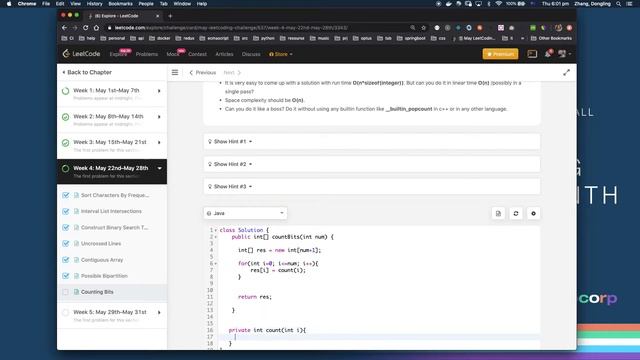Open the Apple menu
This screenshot has height=360, width=640.
(x=9, y=4)
